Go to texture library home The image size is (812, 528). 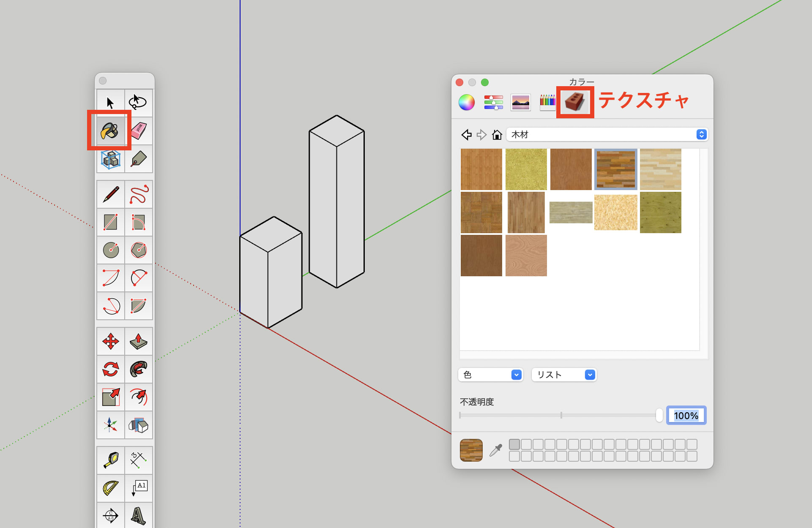[497, 135]
